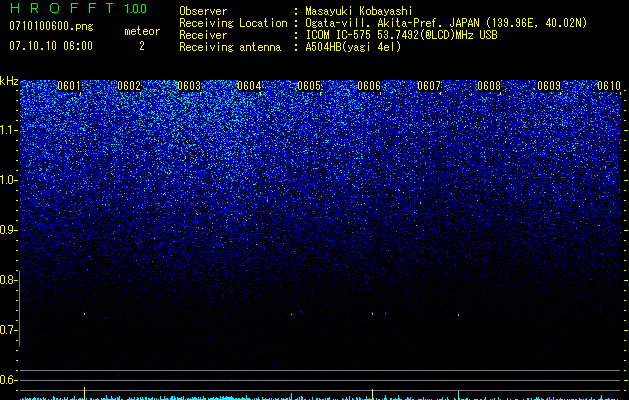Click the 0.6 kHz axis tick label

pyautogui.click(x=7, y=380)
